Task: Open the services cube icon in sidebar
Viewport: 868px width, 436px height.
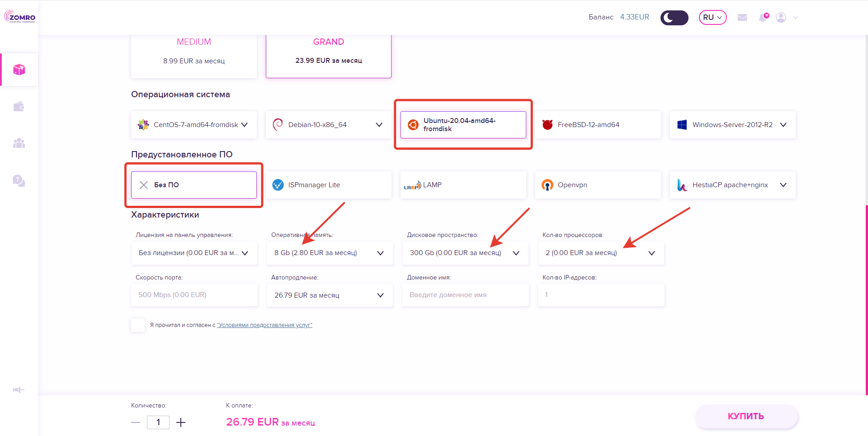Action: coord(19,70)
